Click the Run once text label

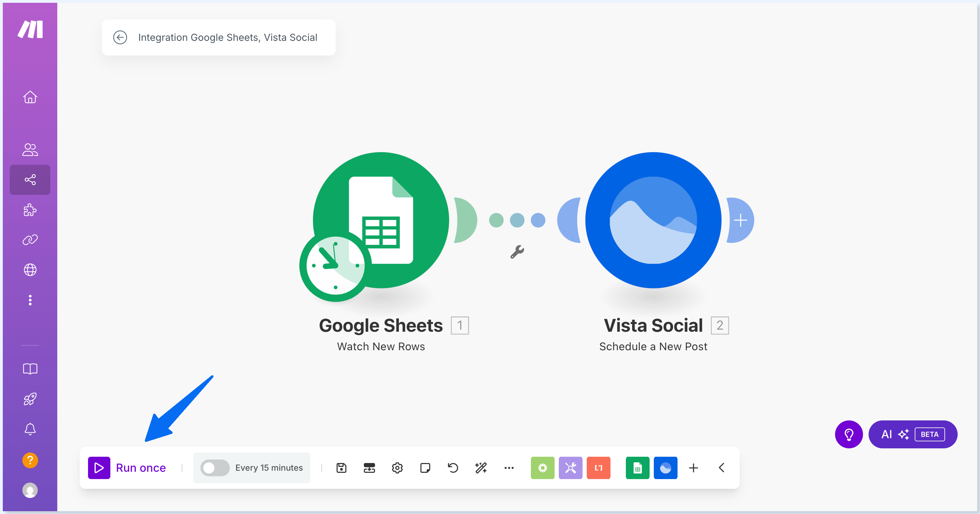[141, 468]
